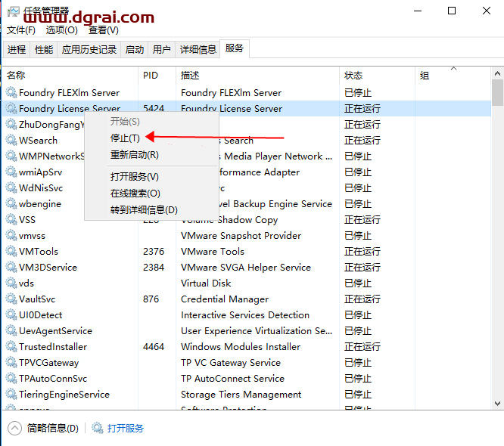
Task: Click gear icon beside Foundry FLEXlm Server
Action: click(x=11, y=93)
